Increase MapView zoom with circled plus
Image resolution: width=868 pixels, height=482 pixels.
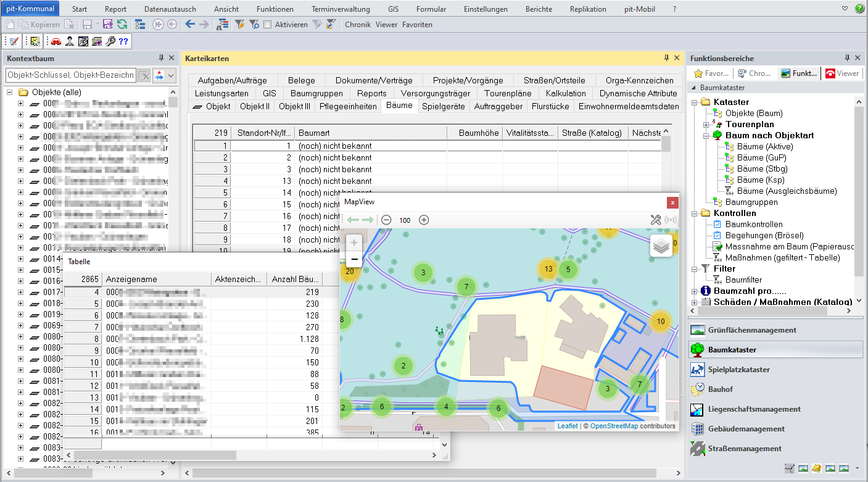424,220
